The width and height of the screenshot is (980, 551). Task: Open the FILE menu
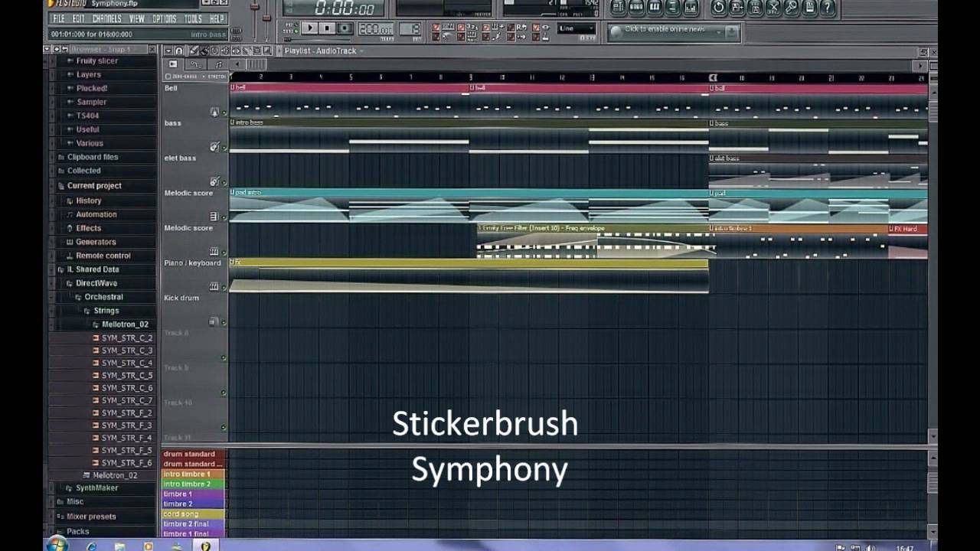click(x=58, y=18)
